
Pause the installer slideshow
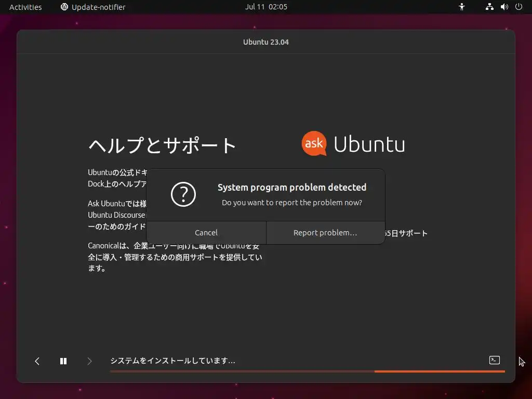click(63, 361)
